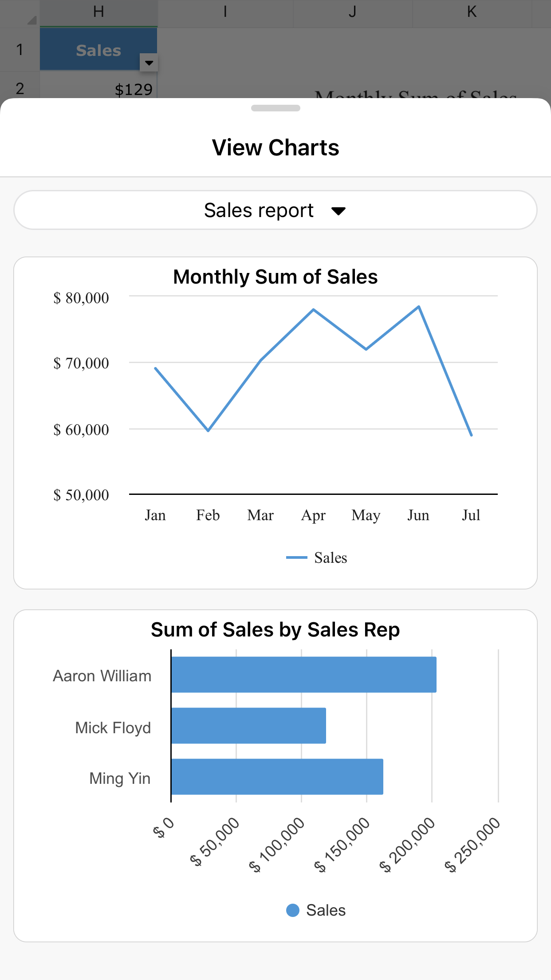Expand the Sales report chart selector
Screen dimensions: 551x980
pos(275,210)
